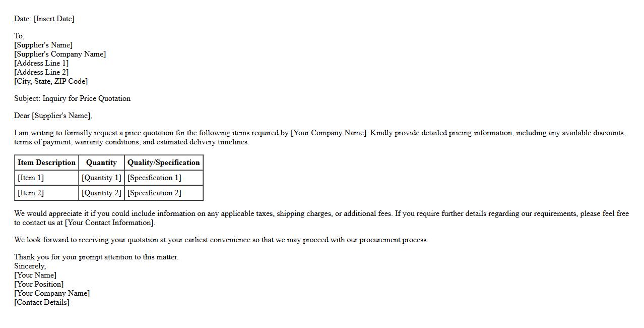Click the [Quantity 2] cell
The image size is (644, 328).
click(101, 193)
